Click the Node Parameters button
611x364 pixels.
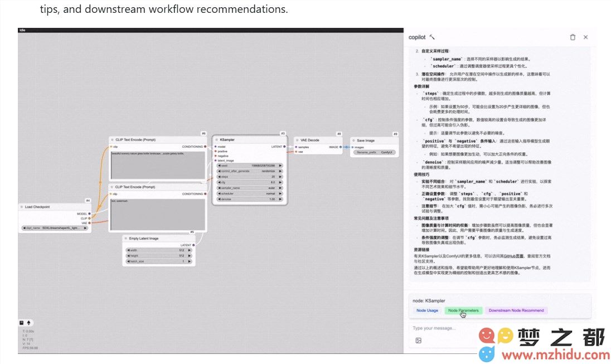463,310
